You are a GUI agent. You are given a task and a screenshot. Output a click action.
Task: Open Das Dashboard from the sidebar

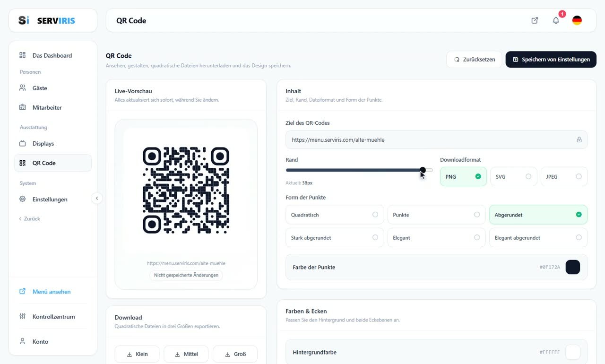click(53, 55)
